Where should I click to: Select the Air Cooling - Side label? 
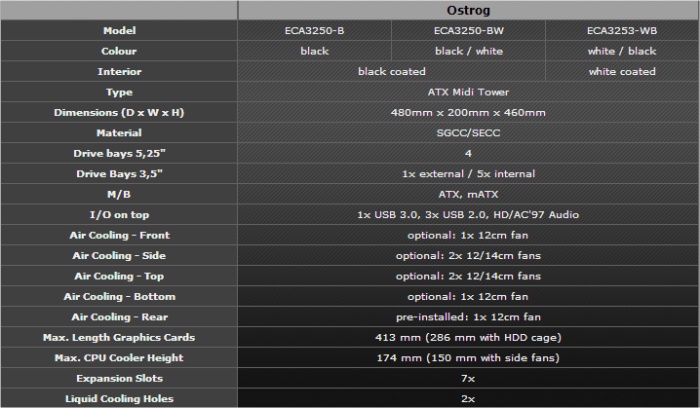click(x=119, y=256)
